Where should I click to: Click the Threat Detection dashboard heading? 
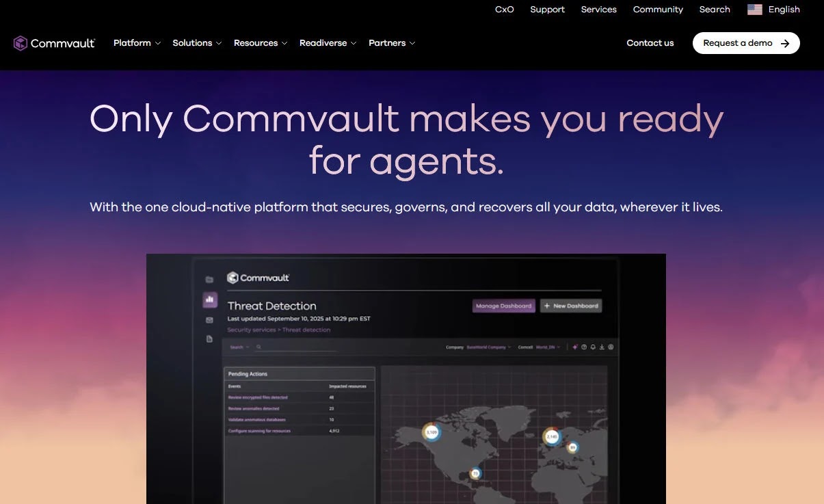click(x=272, y=306)
